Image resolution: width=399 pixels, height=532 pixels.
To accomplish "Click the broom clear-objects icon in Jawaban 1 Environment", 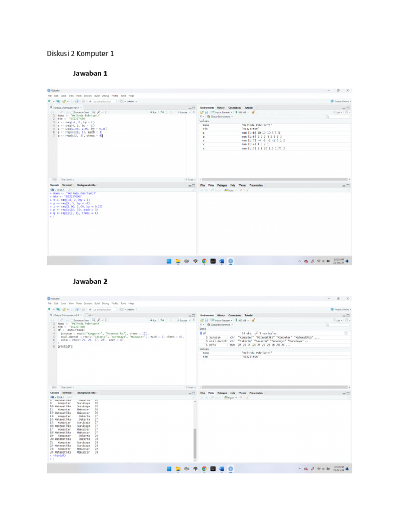I will coord(253,112).
